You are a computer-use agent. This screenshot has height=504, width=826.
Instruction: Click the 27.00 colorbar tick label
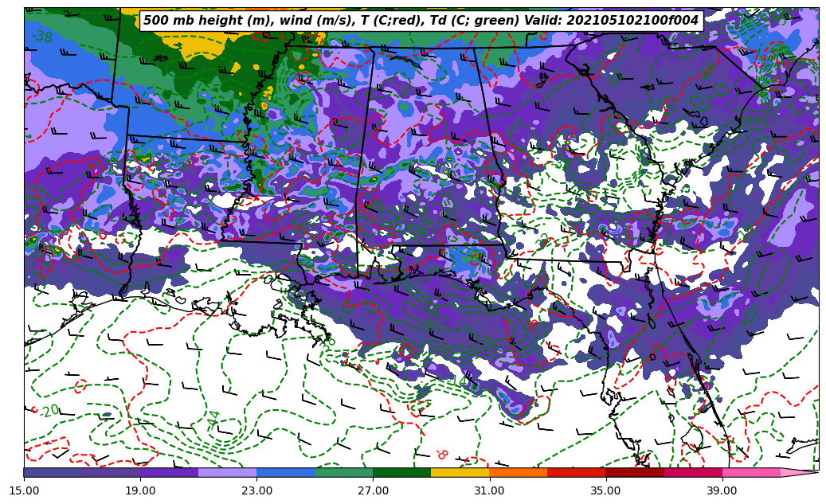pos(373,491)
